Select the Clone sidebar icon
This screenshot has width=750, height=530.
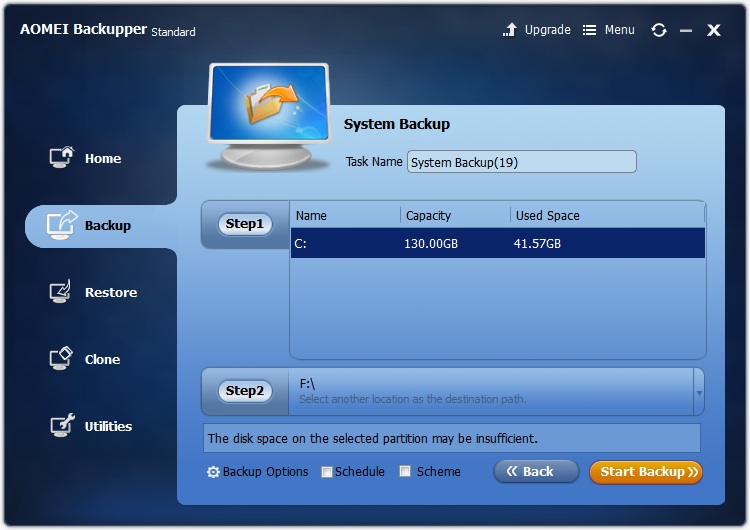coord(62,359)
